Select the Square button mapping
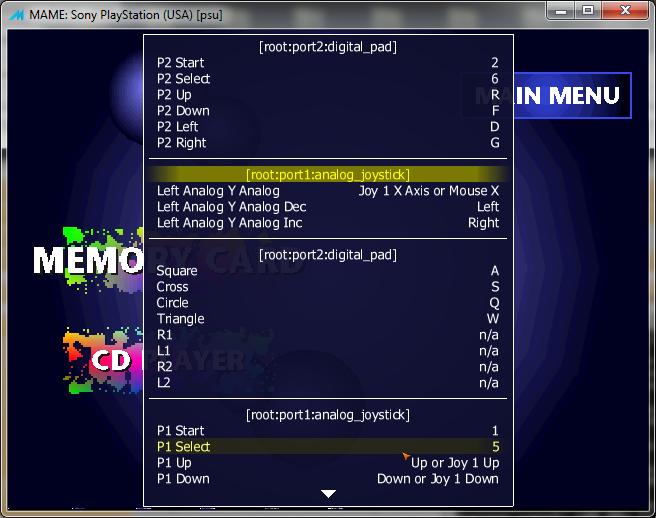 tap(328, 271)
